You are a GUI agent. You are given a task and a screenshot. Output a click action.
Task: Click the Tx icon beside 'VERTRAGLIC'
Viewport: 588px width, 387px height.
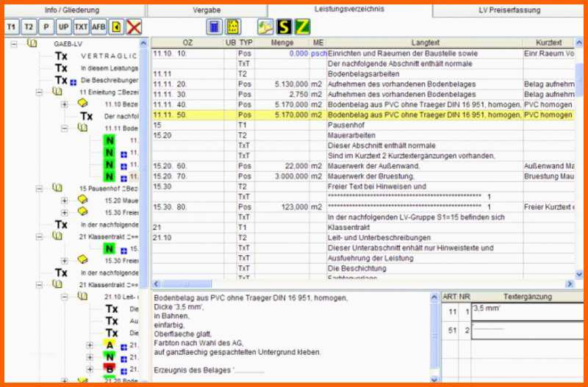click(x=61, y=57)
